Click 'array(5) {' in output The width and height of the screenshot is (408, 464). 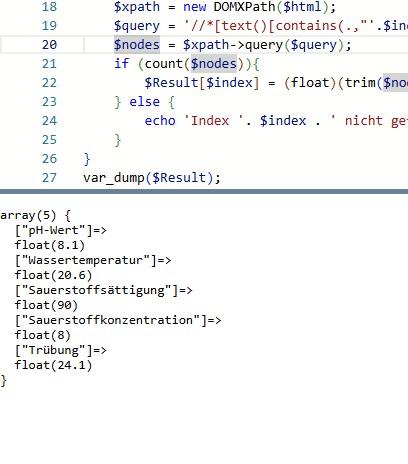click(35, 215)
